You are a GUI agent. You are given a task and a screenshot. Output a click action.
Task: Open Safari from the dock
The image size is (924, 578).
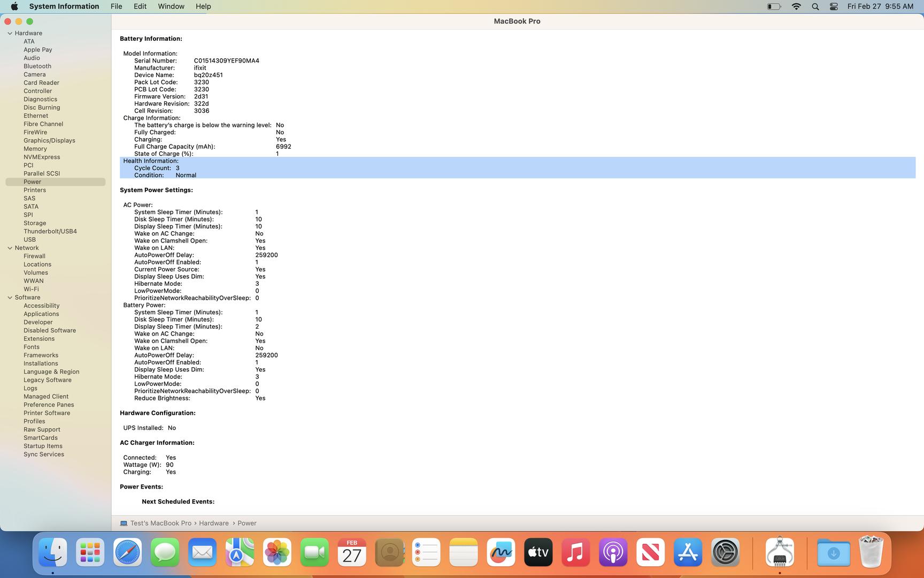[127, 552]
